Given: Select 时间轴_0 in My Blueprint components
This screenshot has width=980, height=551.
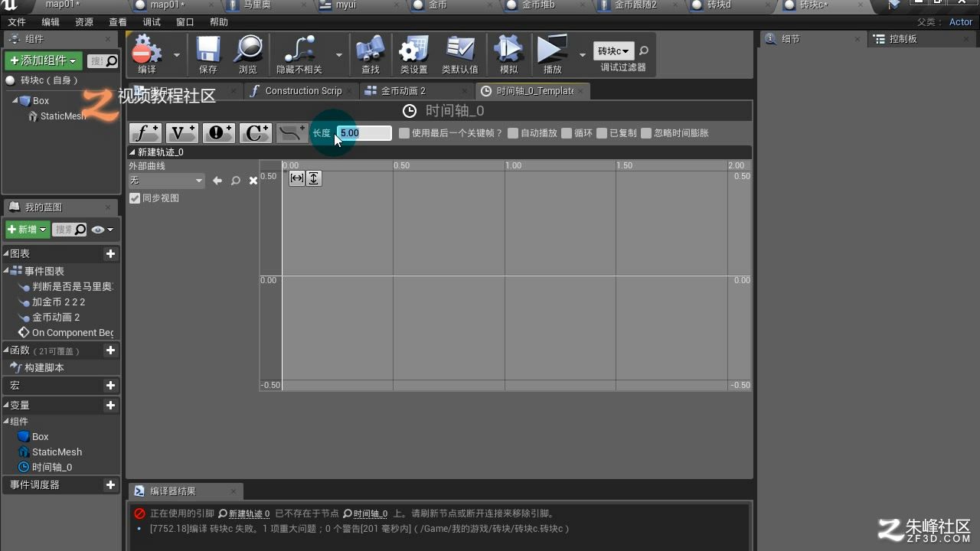Looking at the screenshot, I should (52, 467).
